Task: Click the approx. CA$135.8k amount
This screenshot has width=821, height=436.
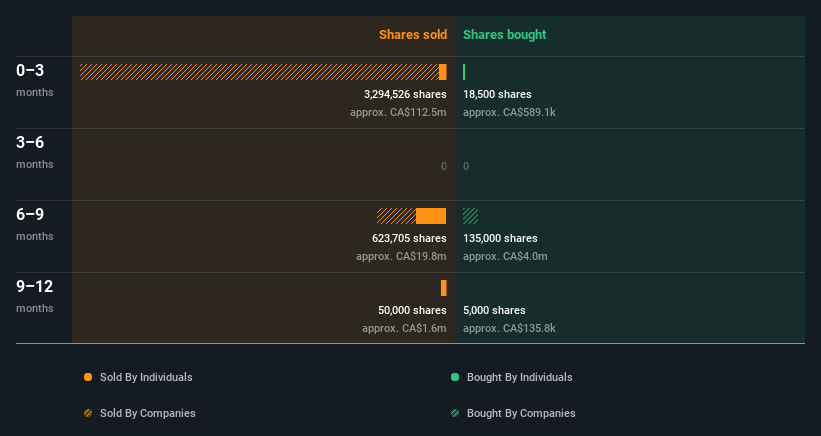Action: click(x=509, y=329)
